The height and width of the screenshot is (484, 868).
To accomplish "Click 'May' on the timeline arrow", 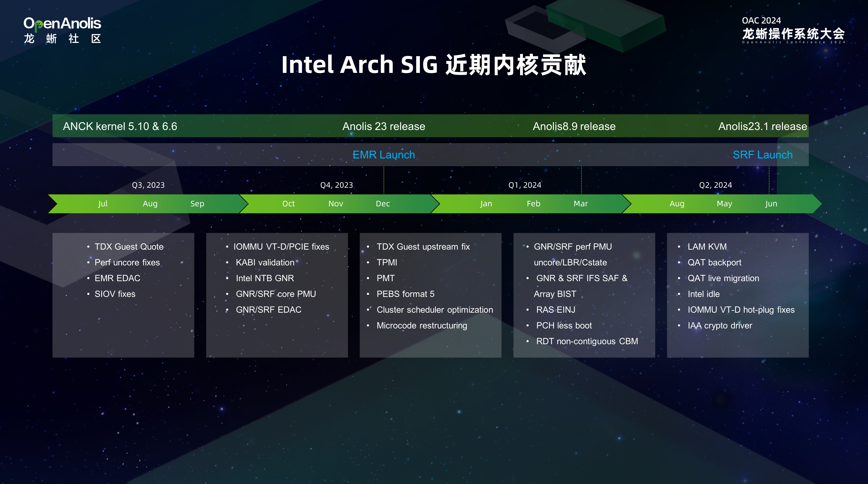I will pyautogui.click(x=724, y=204).
